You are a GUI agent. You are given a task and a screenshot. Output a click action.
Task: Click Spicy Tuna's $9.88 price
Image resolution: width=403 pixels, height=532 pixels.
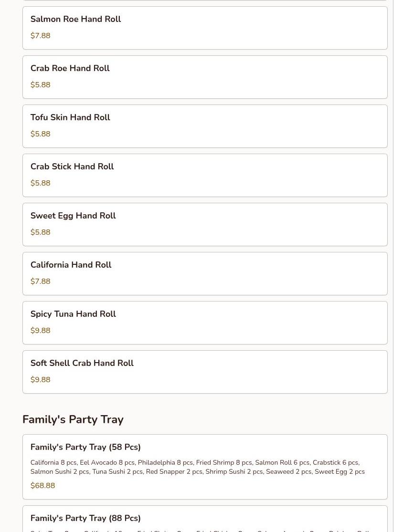40,331
